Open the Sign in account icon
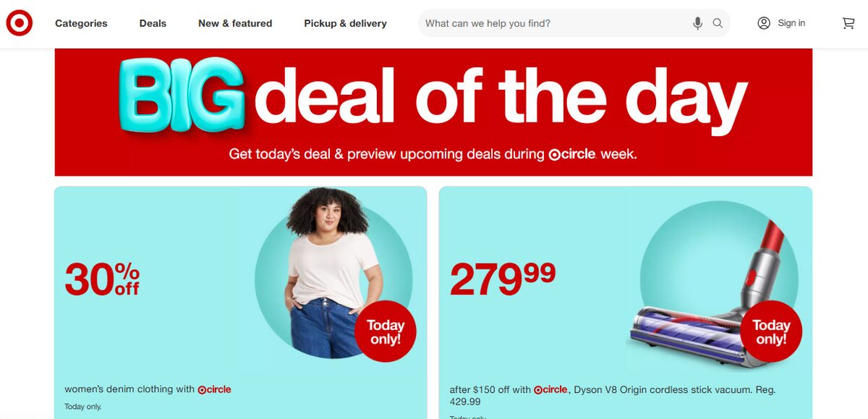The image size is (868, 419). coord(764,23)
